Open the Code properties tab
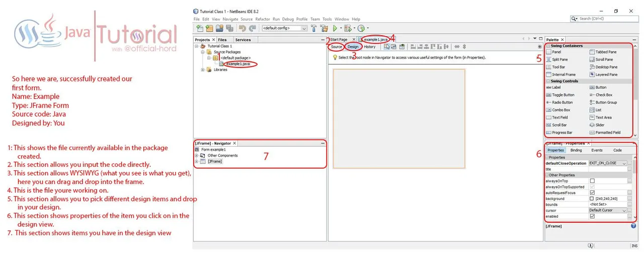This screenshot has height=258, width=644. coord(617,150)
